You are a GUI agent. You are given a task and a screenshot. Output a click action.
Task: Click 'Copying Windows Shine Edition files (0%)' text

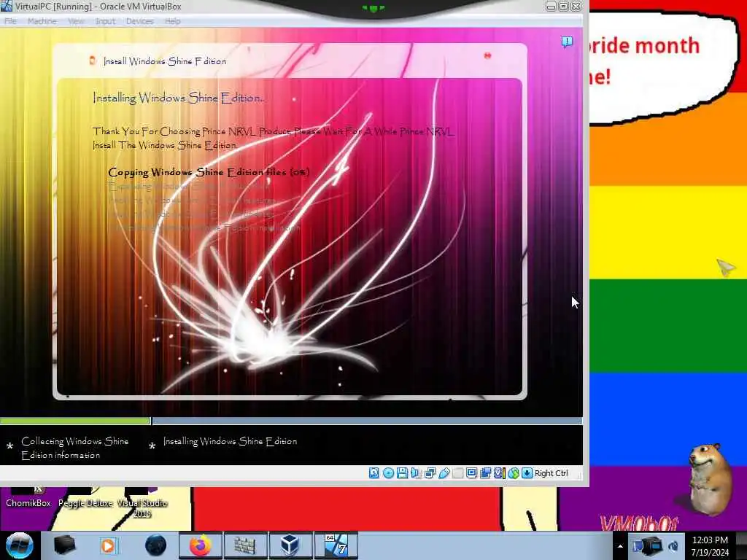pyautogui.click(x=209, y=172)
